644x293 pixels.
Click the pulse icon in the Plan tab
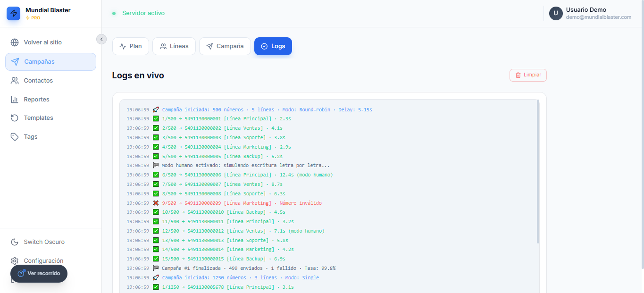click(x=123, y=46)
